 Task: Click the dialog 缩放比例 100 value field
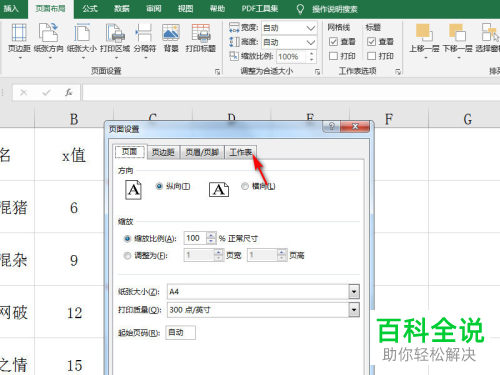[195, 238]
